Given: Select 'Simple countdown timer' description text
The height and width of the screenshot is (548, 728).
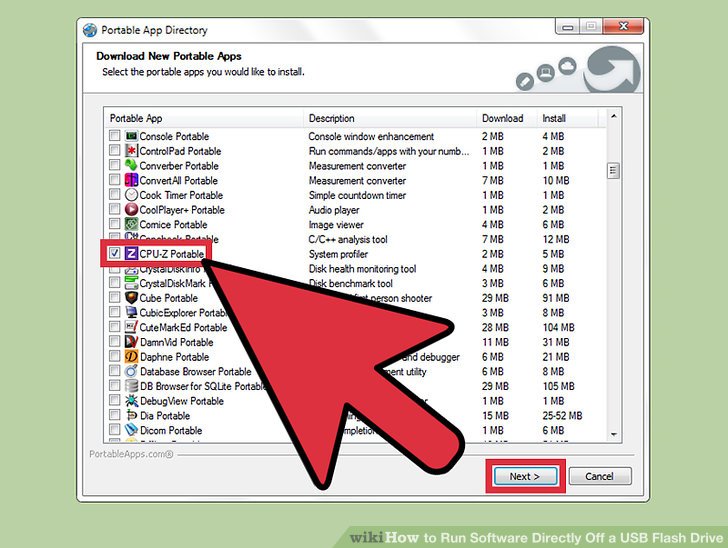Looking at the screenshot, I should coord(357,196).
